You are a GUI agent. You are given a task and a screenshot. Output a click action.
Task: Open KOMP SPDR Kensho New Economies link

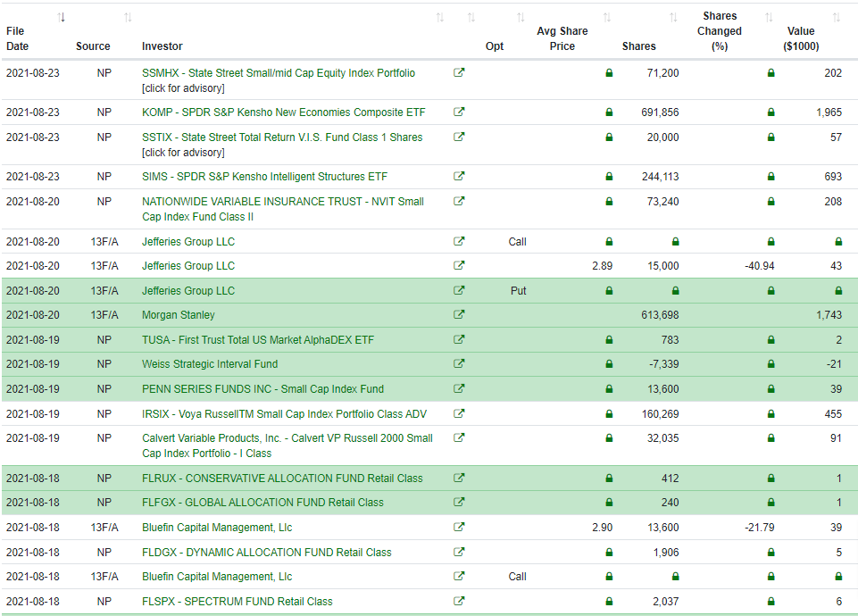coord(283,112)
